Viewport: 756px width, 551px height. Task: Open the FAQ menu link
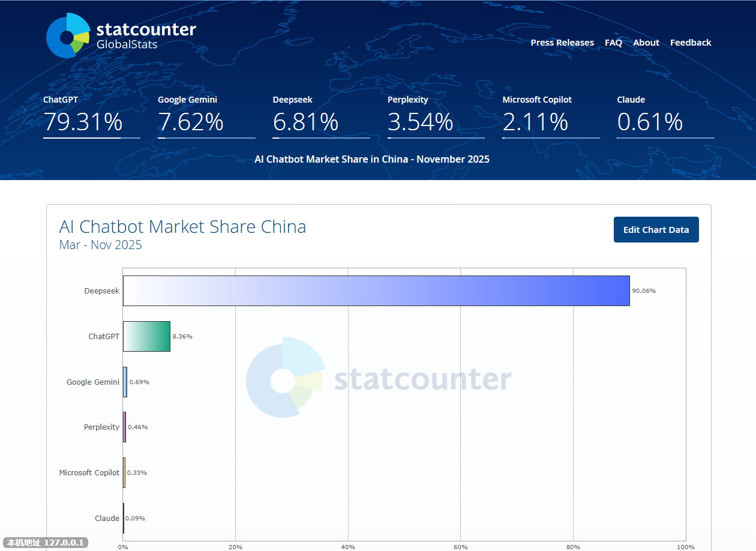coord(613,43)
